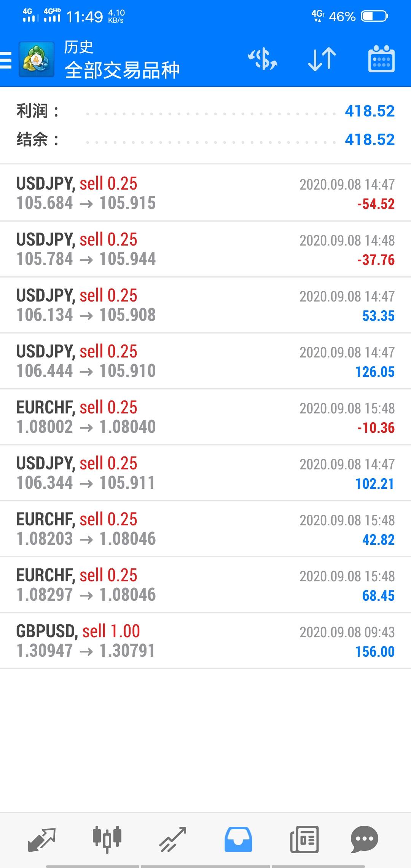The width and height of the screenshot is (411, 868).
Task: Select the History inbox tab
Action: pyautogui.click(x=238, y=839)
